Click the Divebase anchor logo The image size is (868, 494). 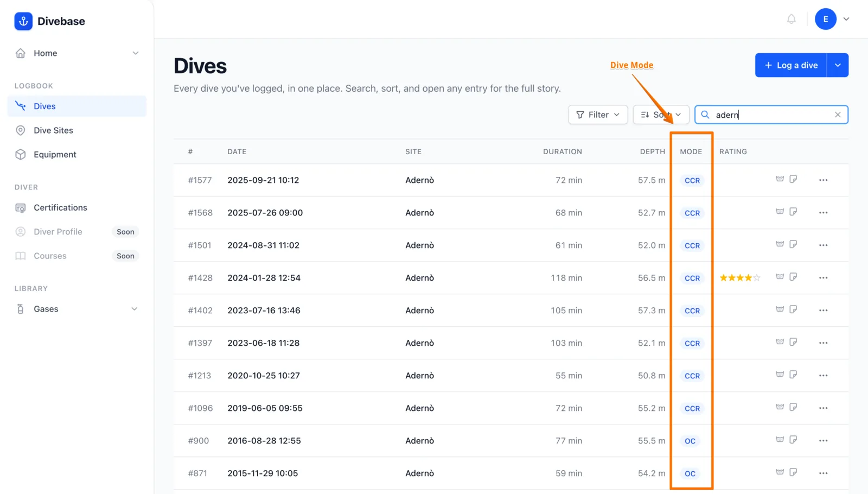pos(23,21)
